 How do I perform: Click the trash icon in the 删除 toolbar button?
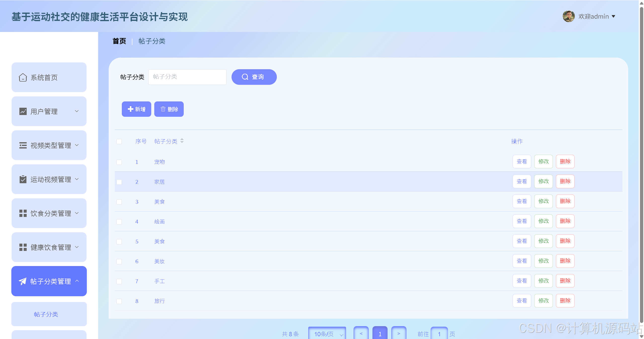(x=163, y=109)
